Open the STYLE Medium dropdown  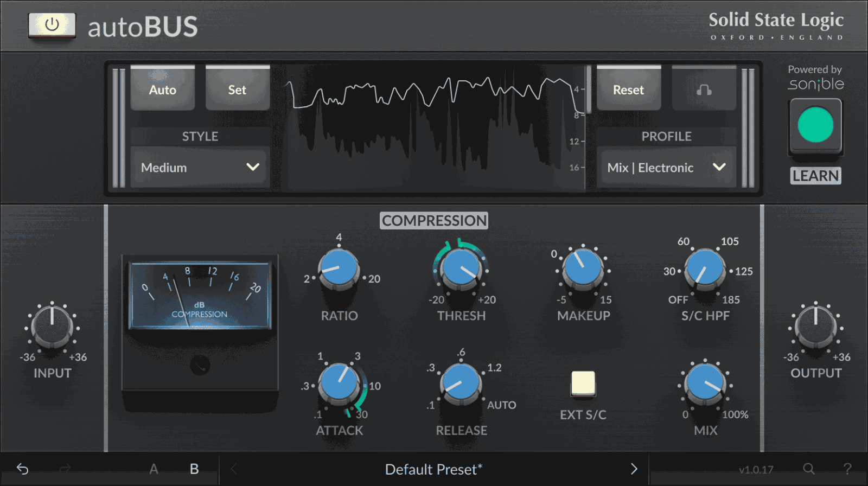[200, 167]
